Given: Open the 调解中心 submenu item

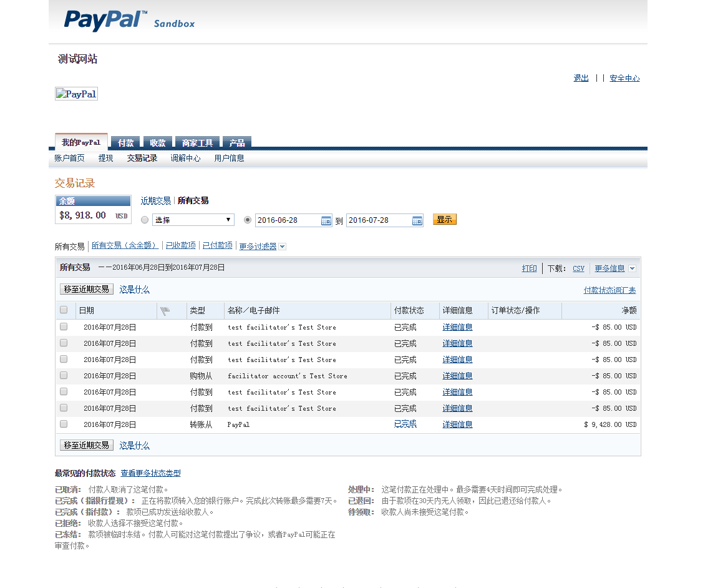Looking at the screenshot, I should tap(185, 159).
